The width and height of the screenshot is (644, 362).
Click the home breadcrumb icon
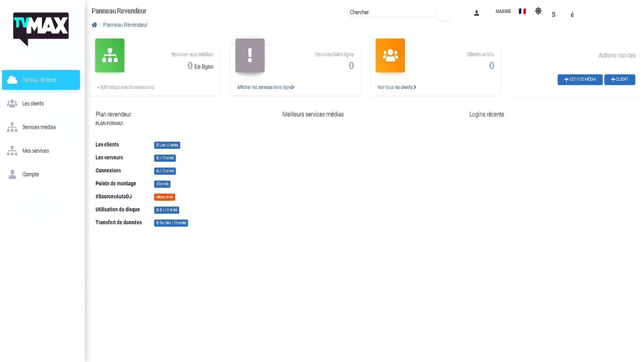point(94,25)
